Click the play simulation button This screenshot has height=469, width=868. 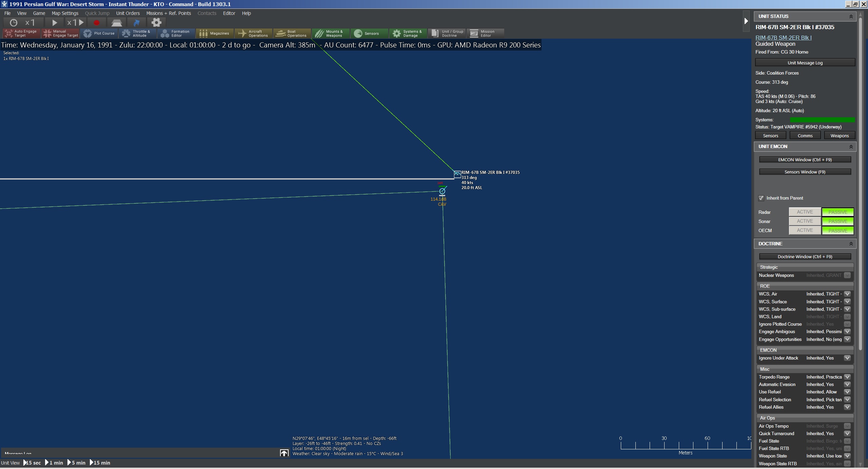pos(55,23)
